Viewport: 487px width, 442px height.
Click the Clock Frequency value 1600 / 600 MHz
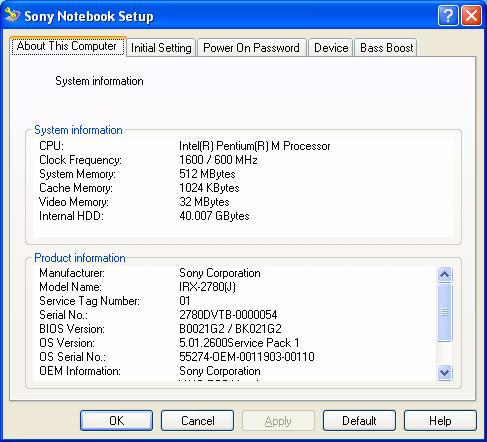pos(218,160)
